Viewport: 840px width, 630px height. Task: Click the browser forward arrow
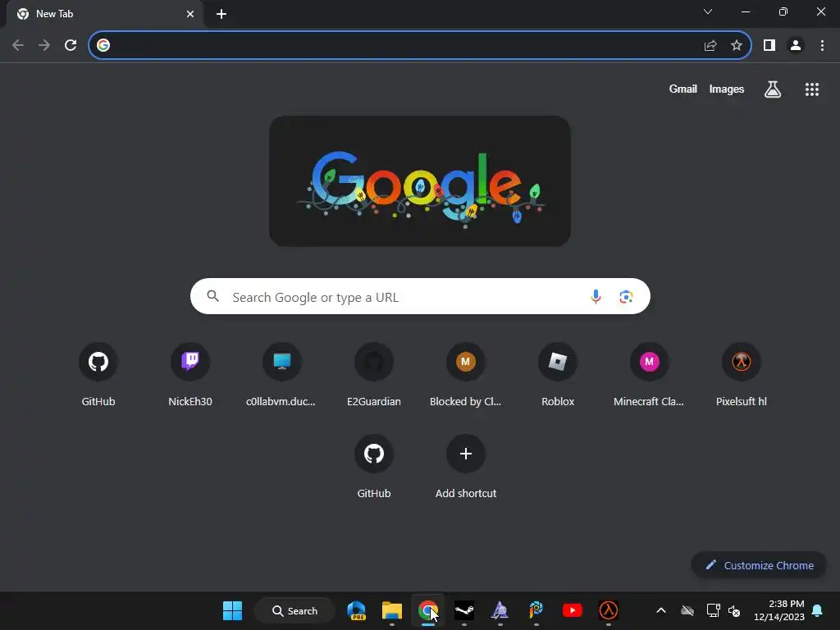pyautogui.click(x=44, y=45)
